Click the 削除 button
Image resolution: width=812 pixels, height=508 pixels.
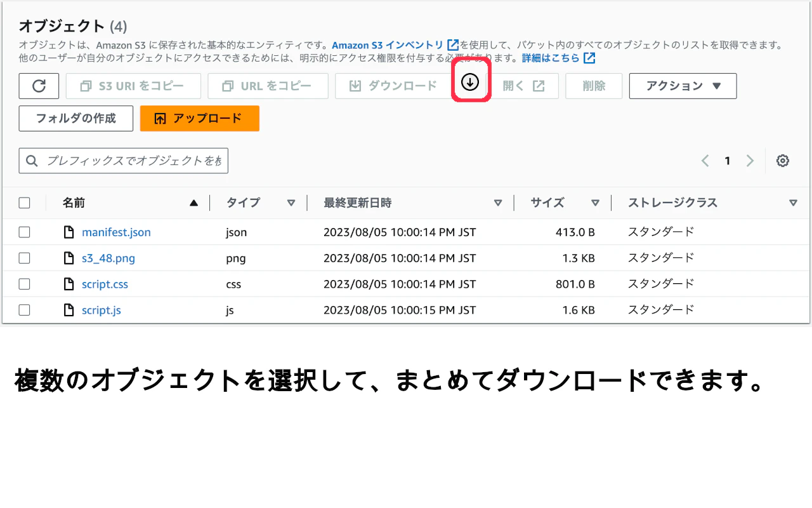click(x=594, y=86)
